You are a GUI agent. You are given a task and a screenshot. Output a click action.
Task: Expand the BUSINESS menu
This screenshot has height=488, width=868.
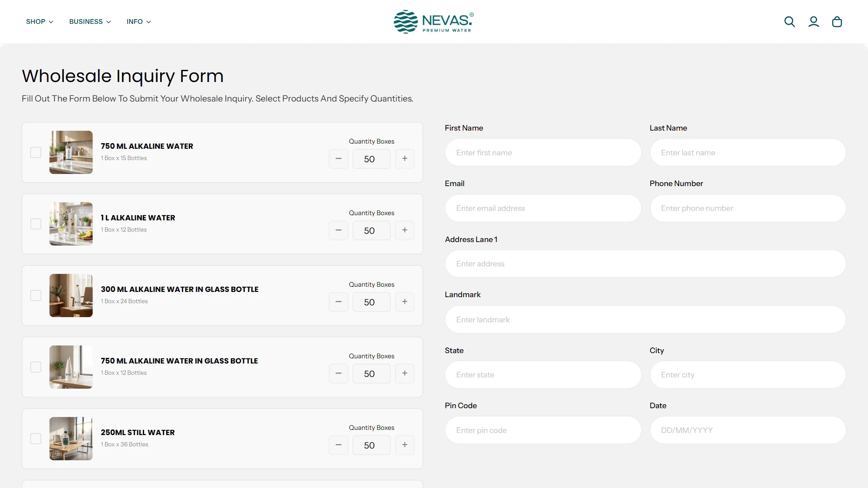tap(90, 22)
